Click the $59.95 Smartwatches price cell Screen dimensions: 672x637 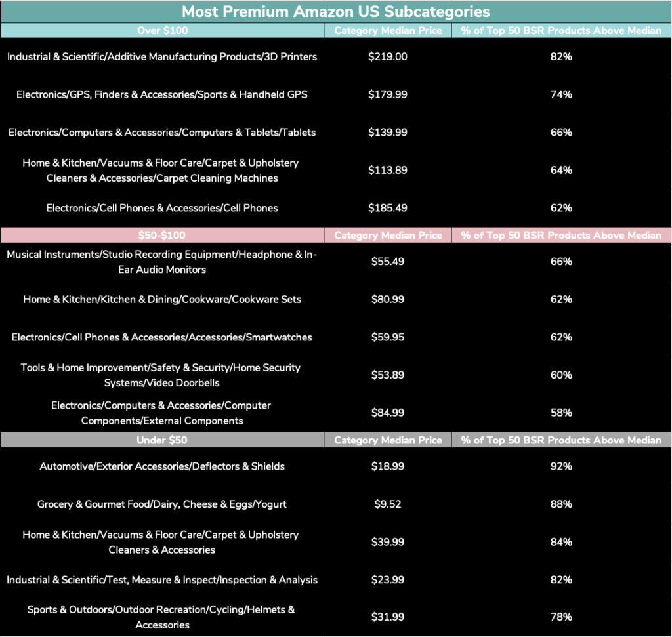click(x=388, y=337)
